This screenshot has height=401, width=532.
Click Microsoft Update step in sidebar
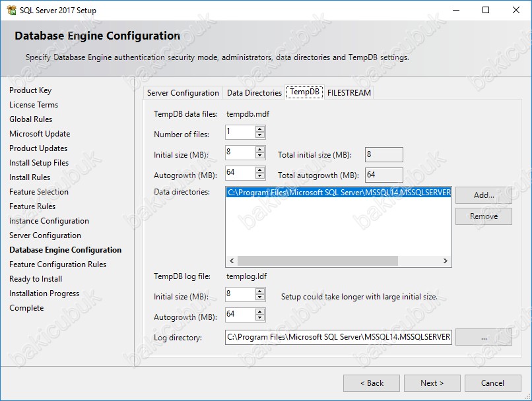(x=40, y=134)
